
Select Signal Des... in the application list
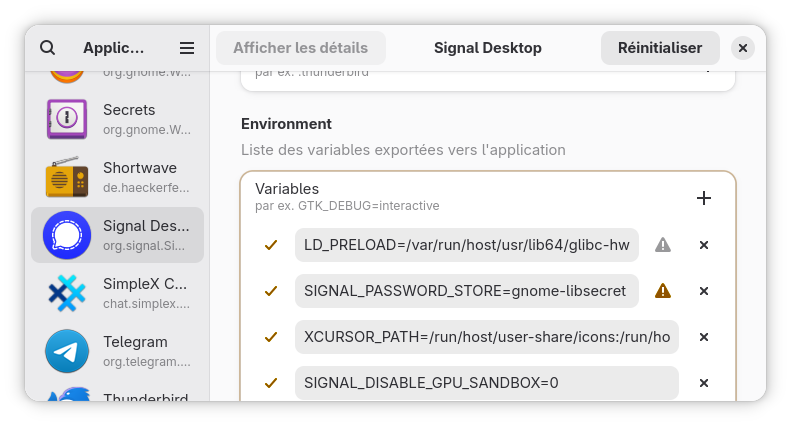coord(118,235)
